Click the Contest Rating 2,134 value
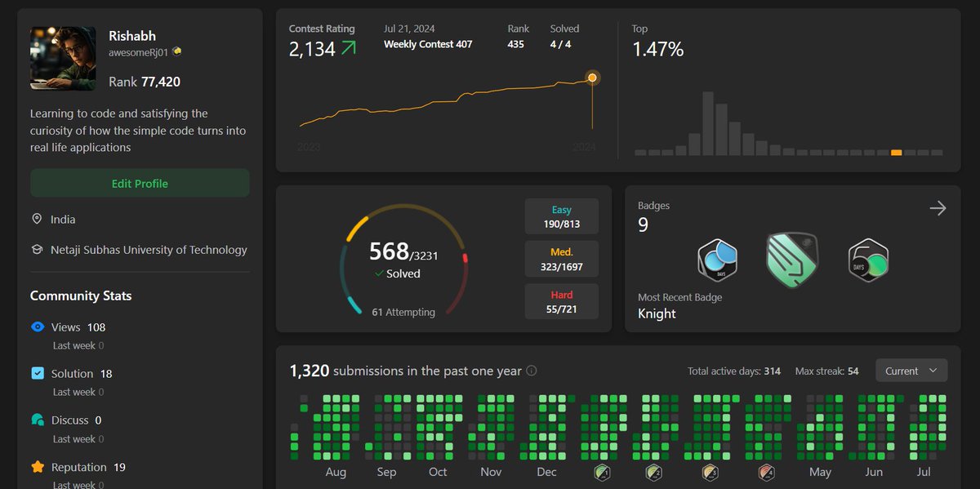 (x=312, y=49)
